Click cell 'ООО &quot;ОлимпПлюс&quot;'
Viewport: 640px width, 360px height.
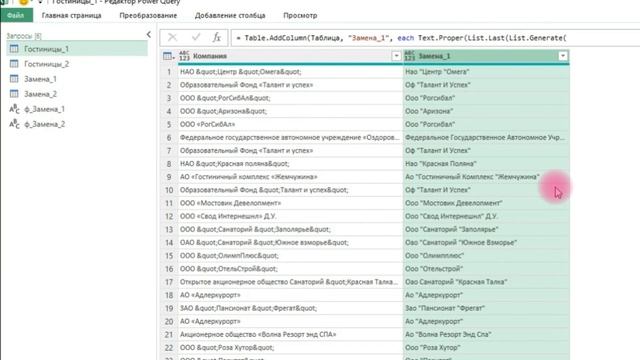[x=290, y=256]
